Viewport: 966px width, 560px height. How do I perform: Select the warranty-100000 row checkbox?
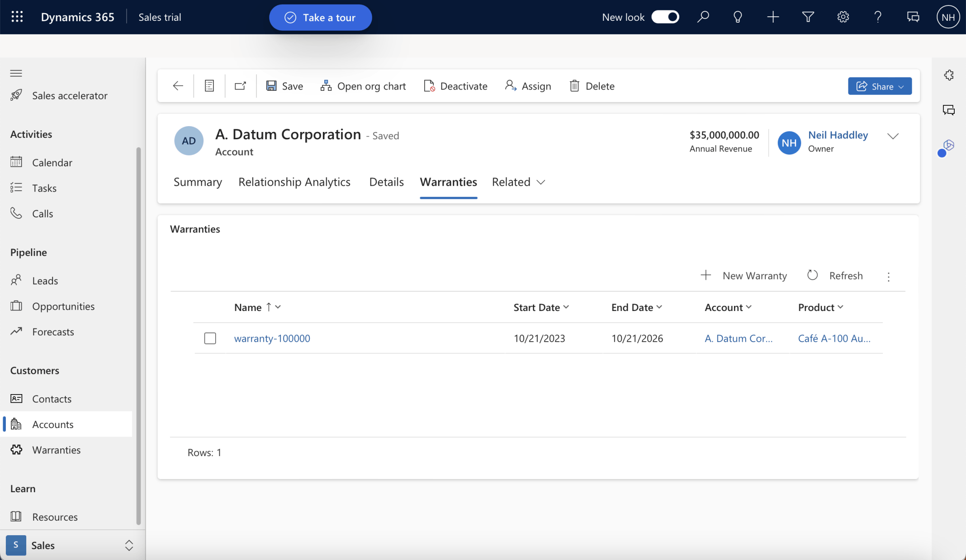(210, 338)
